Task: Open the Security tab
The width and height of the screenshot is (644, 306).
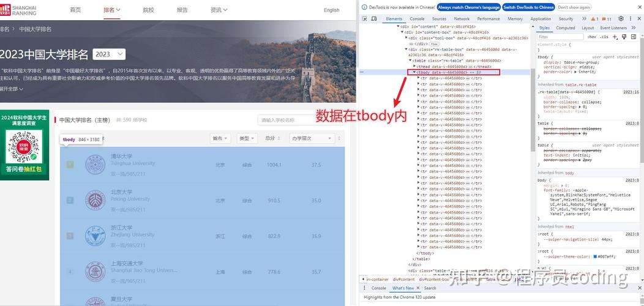Action: pyautogui.click(x=566, y=19)
